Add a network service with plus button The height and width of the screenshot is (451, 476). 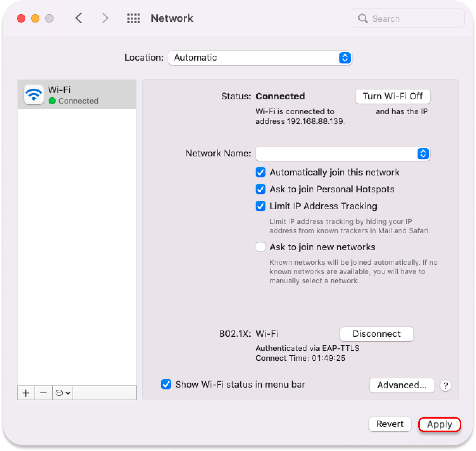26,393
